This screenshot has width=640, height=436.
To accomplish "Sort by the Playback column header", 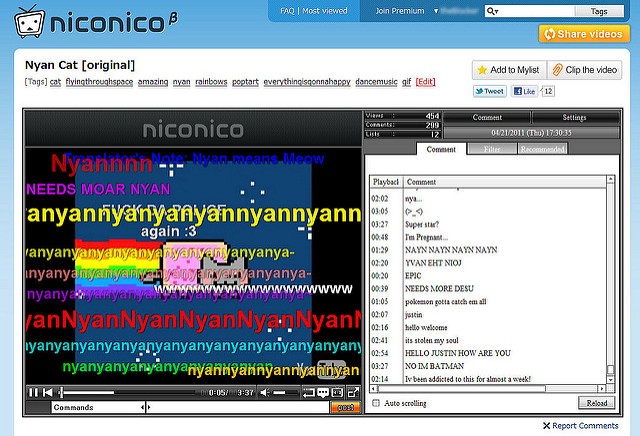I will coord(386,182).
